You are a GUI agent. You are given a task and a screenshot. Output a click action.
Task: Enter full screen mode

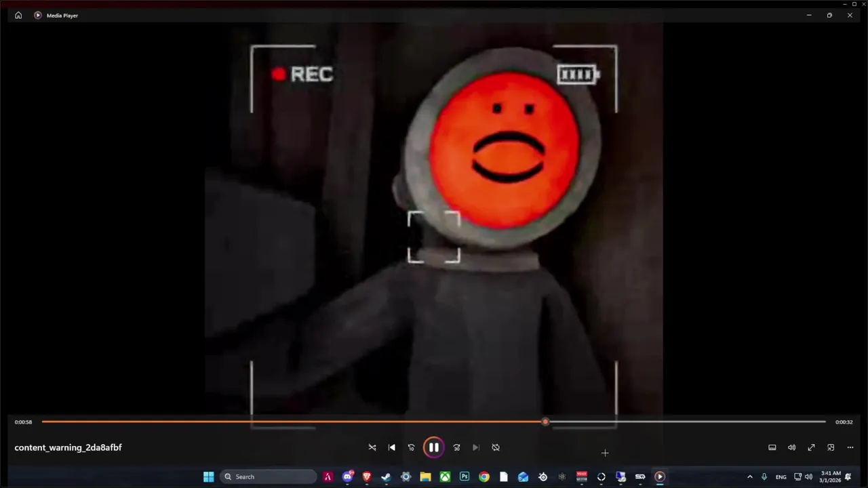click(811, 447)
